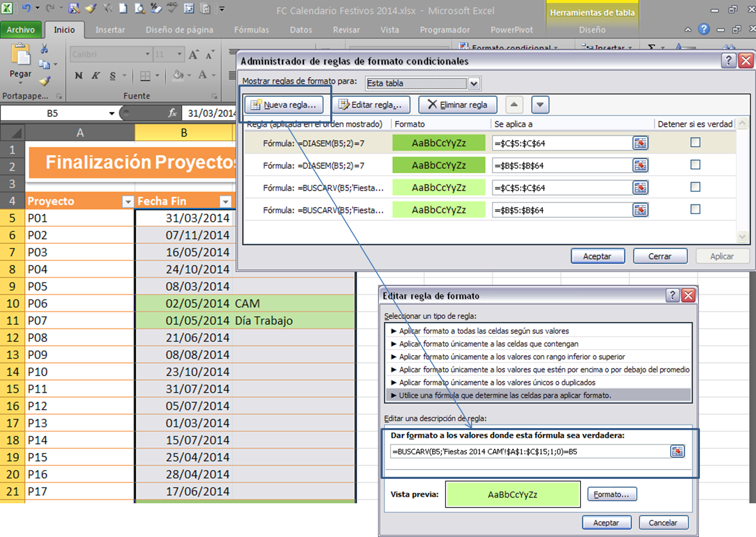756x537 pixels.
Task: Check stop-if-true box for second DIASEM rule
Action: [x=695, y=165]
